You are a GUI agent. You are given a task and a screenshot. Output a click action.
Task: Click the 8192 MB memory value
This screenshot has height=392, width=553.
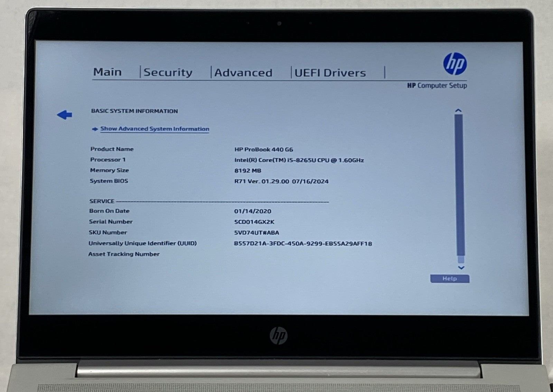248,171
